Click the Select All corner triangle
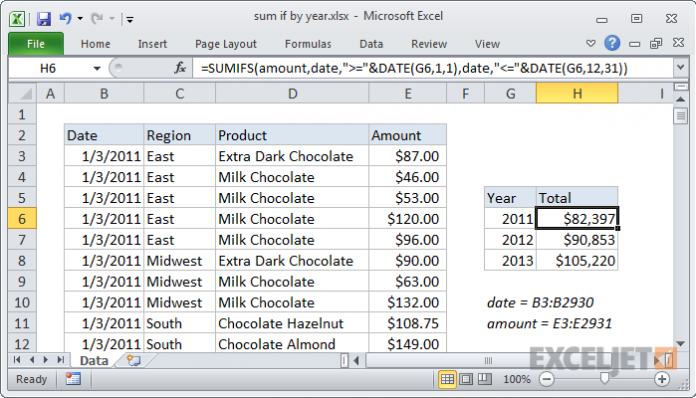The image size is (696, 398). pos(22,94)
